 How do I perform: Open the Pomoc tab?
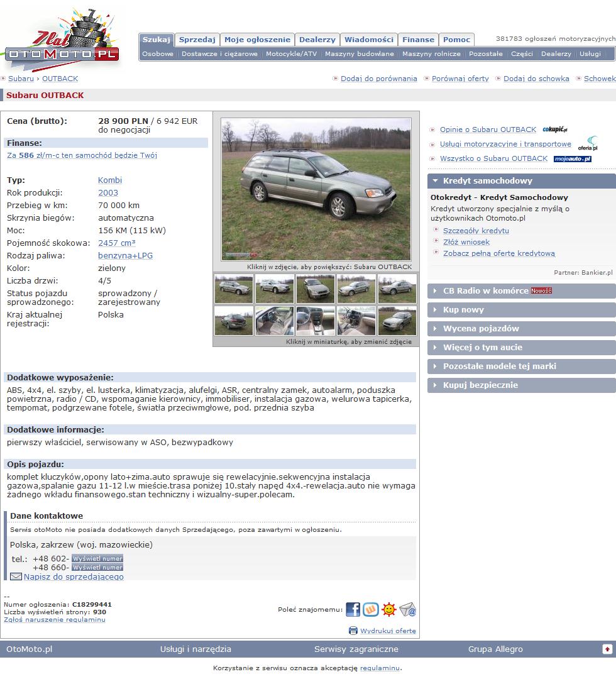click(456, 40)
